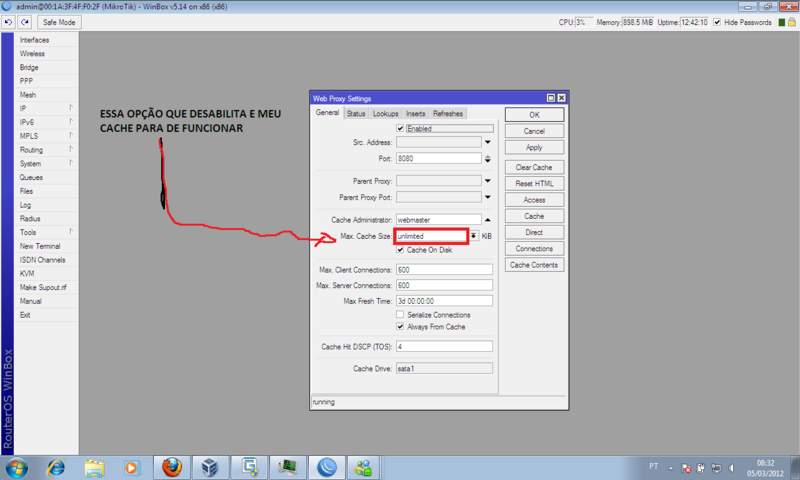This screenshot has height=480, width=800.
Task: Enable Serialize Connections checkbox
Action: pos(401,315)
